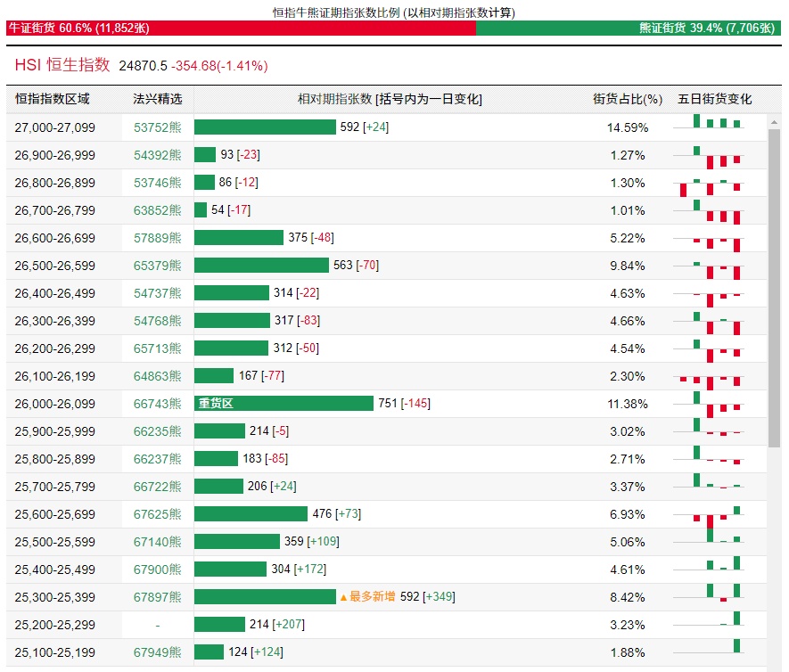
Task: Click the percentage 9.84%
Action: point(628,266)
